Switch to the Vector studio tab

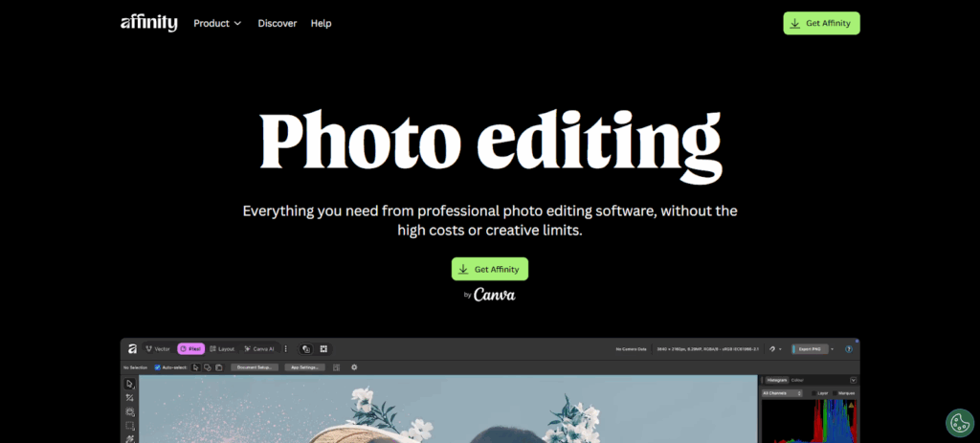pos(157,349)
